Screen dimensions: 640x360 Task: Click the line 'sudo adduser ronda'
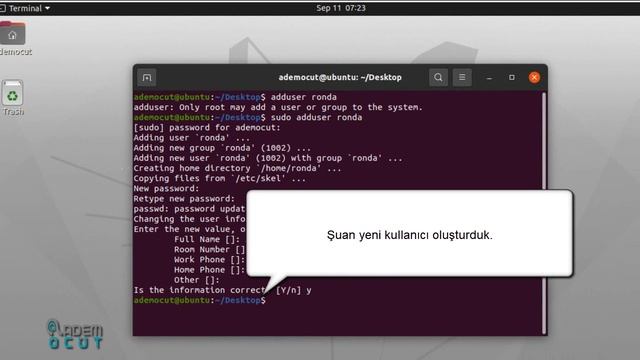316,118
